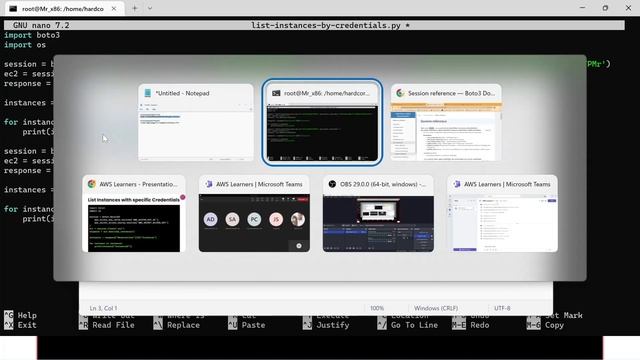Click the nano Set Mark shortcut
The height and width of the screenshot is (360, 640).
point(564,316)
